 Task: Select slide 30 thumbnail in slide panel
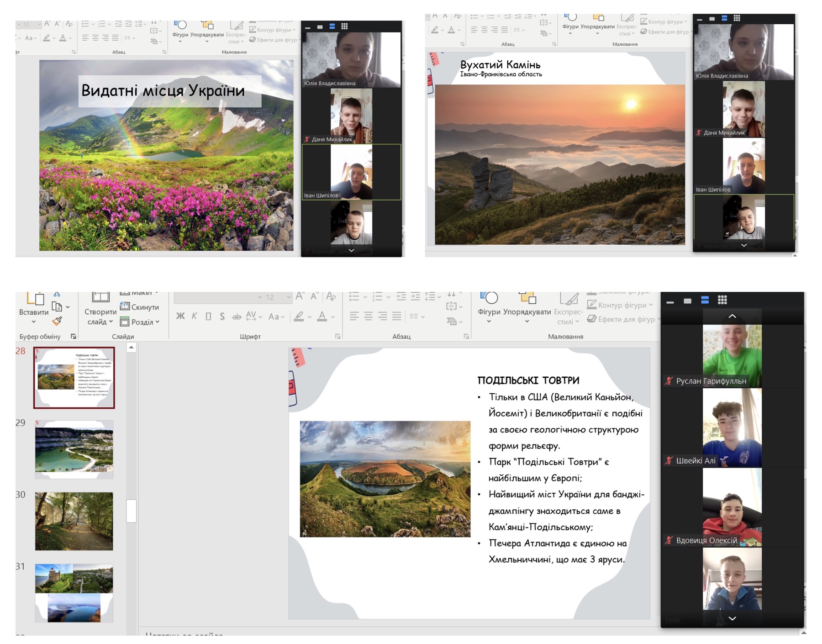pyautogui.click(x=74, y=521)
